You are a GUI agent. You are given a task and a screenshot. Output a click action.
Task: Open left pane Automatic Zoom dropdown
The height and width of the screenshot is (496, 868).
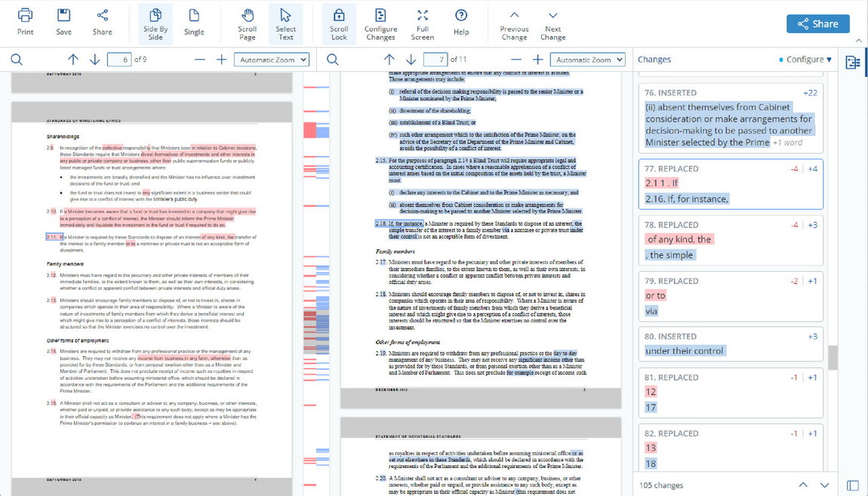click(272, 60)
